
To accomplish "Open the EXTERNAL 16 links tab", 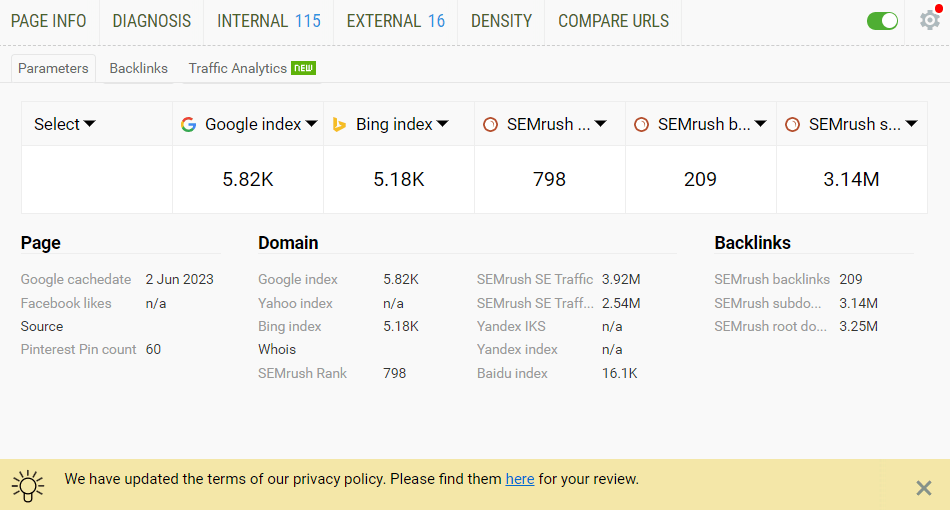I will (x=396, y=21).
